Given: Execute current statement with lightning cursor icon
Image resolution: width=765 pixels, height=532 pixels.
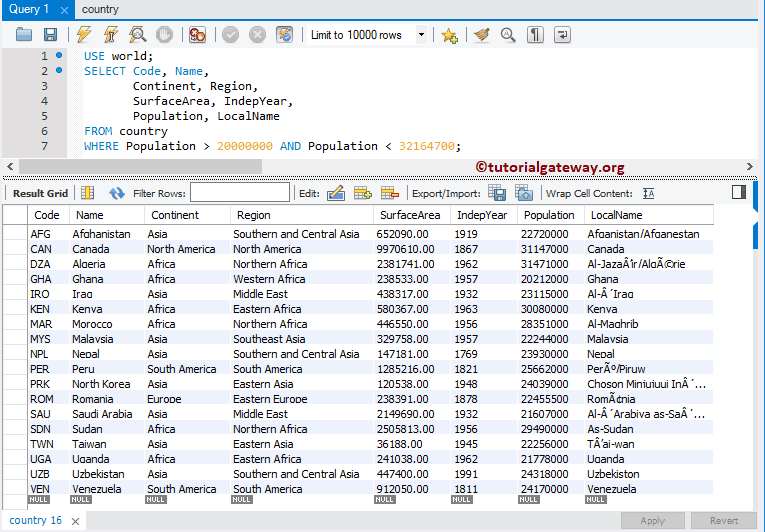Looking at the screenshot, I should 110,35.
